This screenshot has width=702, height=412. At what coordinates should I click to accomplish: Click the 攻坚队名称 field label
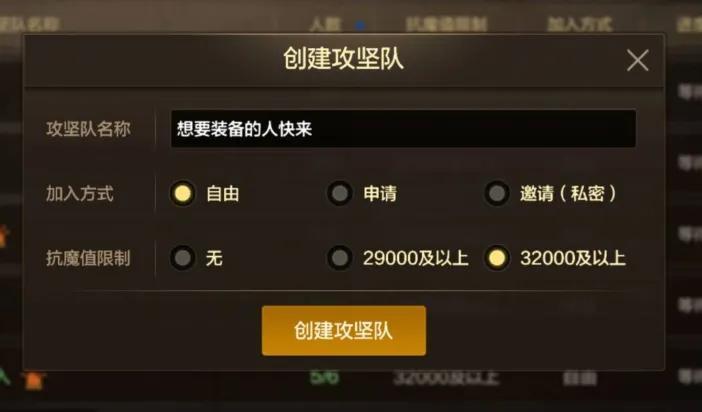[88, 129]
